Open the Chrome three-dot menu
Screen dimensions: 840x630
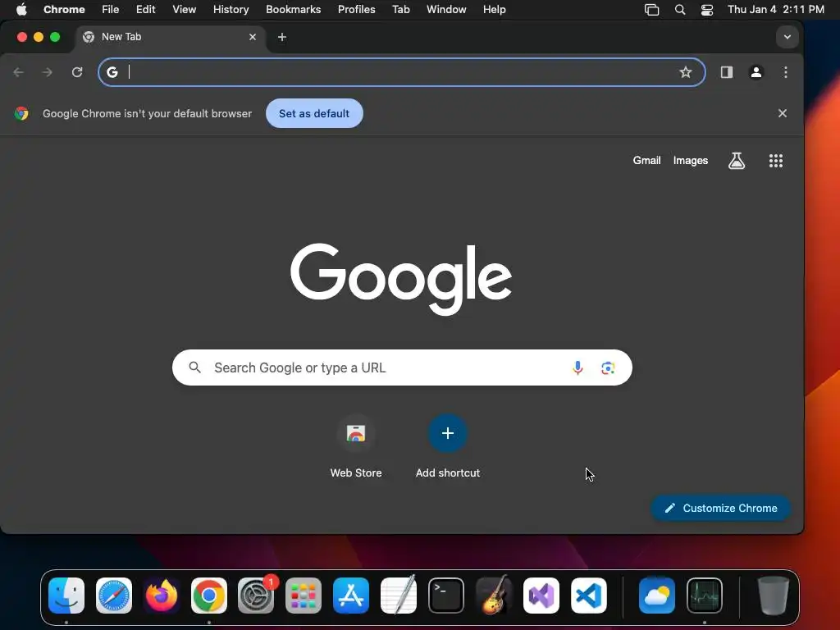click(x=785, y=72)
